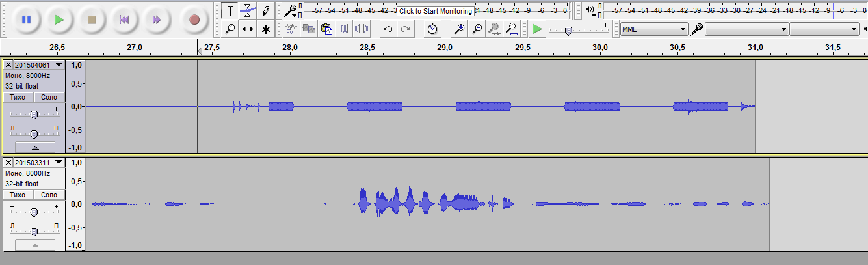Click the 29,0 mark on timeline ruler
Screen dimensions: 868x265
point(445,48)
